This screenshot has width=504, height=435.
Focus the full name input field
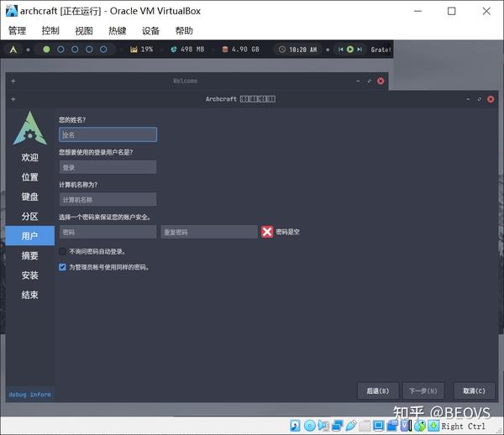[108, 134]
